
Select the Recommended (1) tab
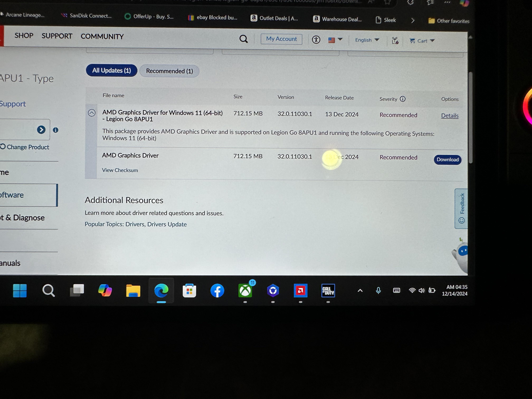[x=169, y=71]
